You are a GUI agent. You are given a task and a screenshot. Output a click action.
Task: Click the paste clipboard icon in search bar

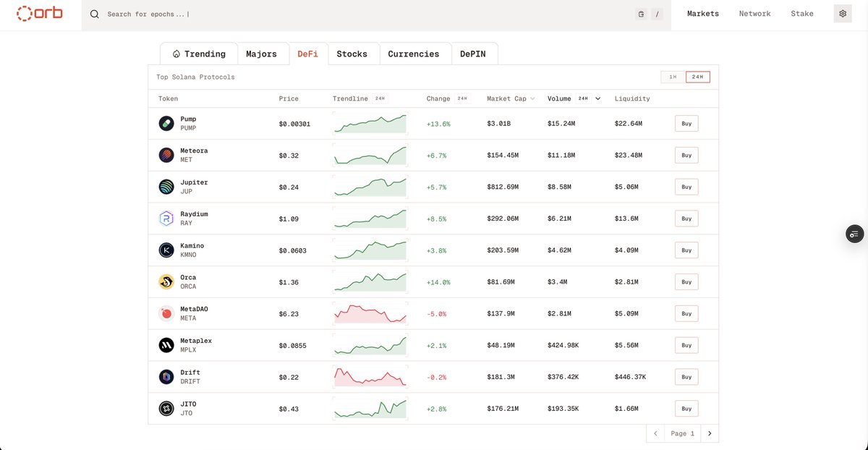(x=641, y=14)
